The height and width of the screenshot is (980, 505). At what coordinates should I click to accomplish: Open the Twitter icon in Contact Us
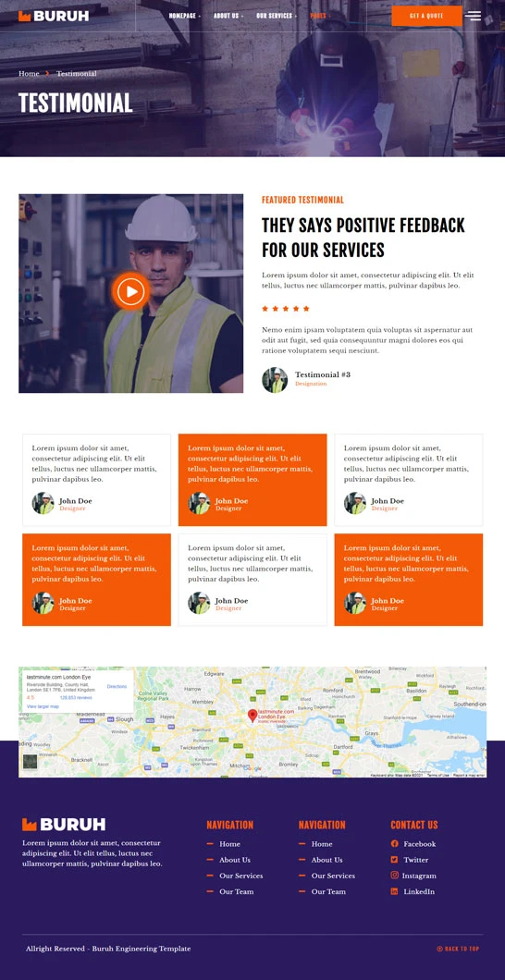coord(394,860)
